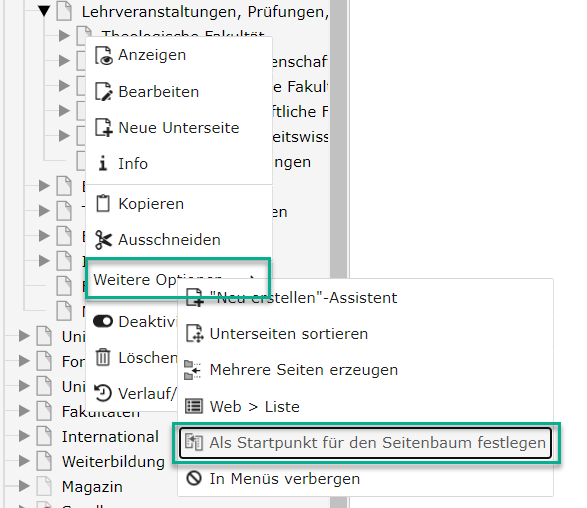Expand the Weiterbildung page node
Screen dimensions: 587x508
[x=24, y=461]
